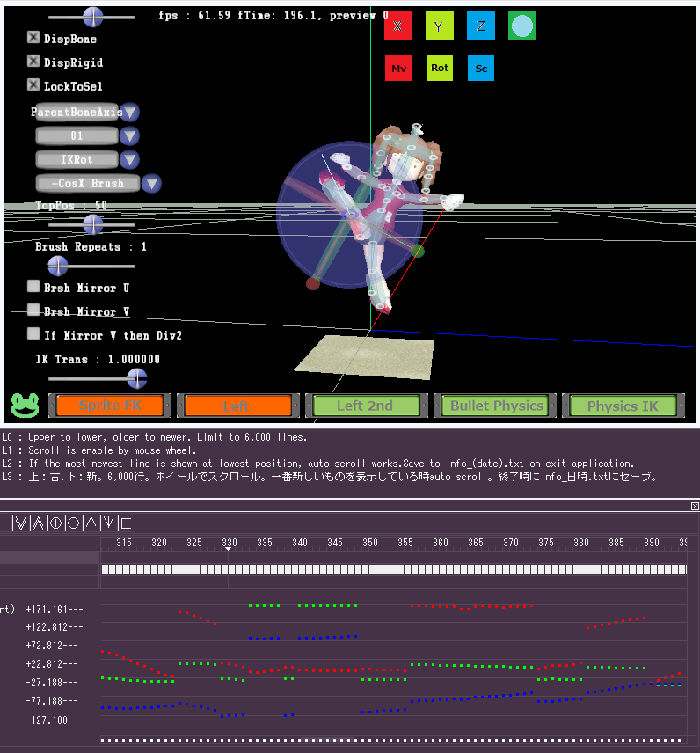Switch to the Bullet Physics mode
Image resolution: width=700 pixels, height=753 pixels.
tap(496, 406)
